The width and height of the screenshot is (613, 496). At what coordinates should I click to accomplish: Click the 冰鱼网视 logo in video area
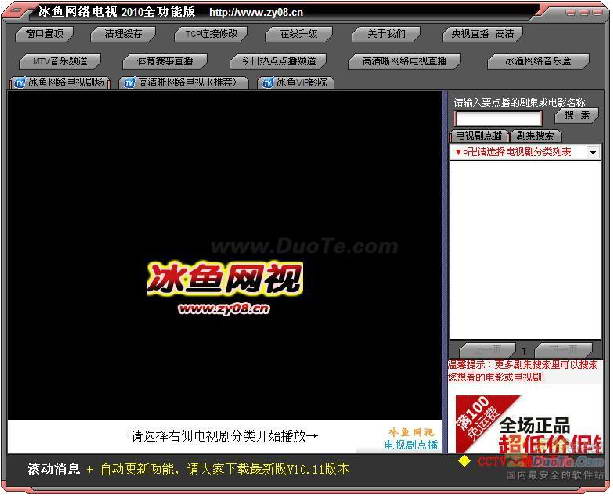coord(224,279)
